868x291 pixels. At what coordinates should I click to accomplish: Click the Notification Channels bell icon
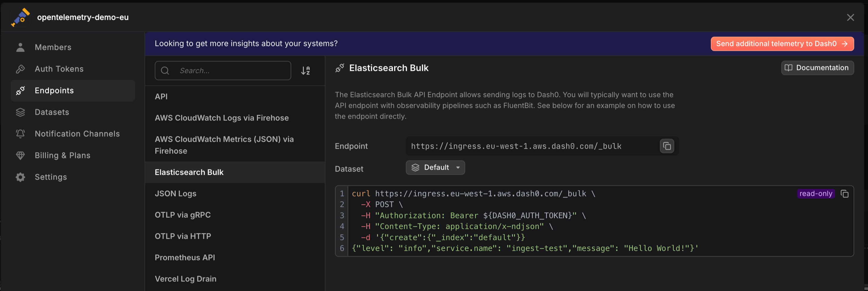[20, 134]
